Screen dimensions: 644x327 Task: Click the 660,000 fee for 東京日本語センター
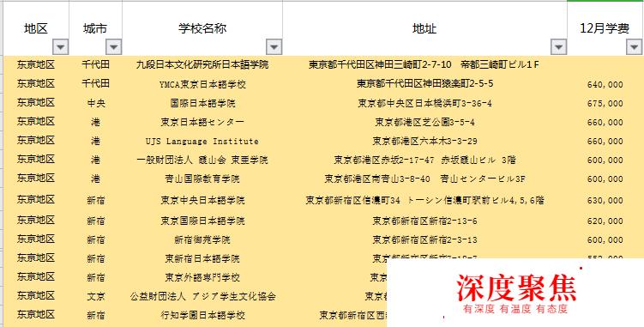point(605,123)
